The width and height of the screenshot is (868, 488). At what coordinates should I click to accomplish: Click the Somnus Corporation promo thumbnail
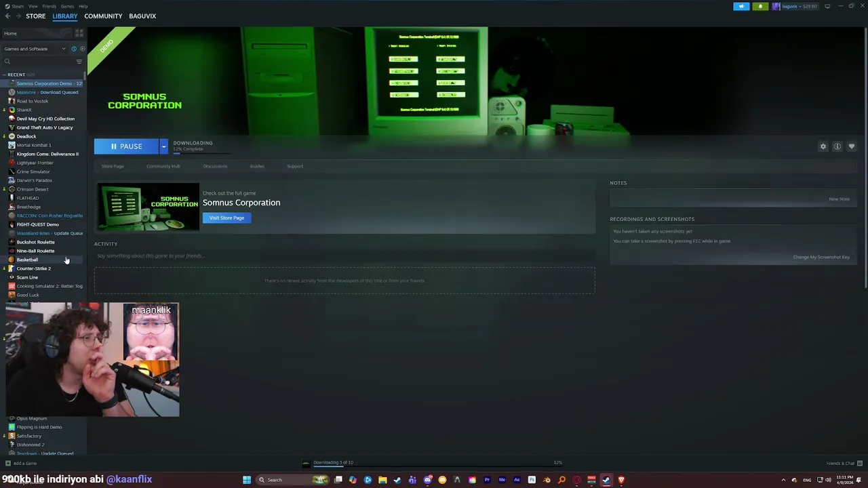click(148, 207)
